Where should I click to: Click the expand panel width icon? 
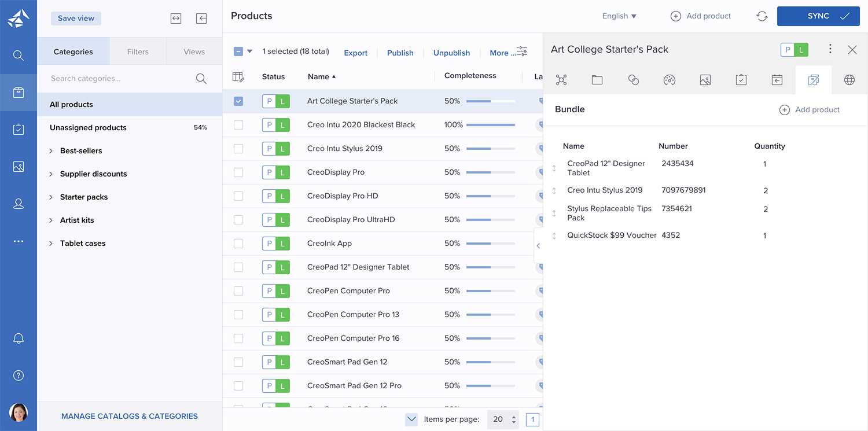[x=176, y=19]
